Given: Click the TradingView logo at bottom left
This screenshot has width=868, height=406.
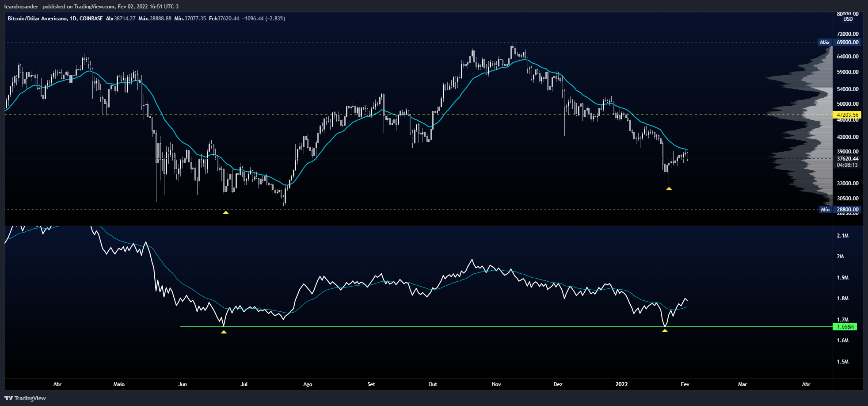Looking at the screenshot, I should [25, 398].
